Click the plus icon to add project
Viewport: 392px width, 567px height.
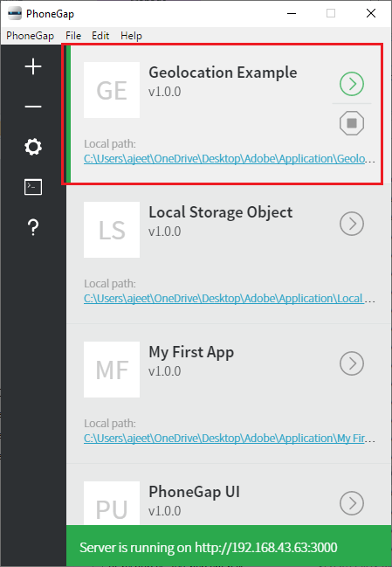pos(33,67)
